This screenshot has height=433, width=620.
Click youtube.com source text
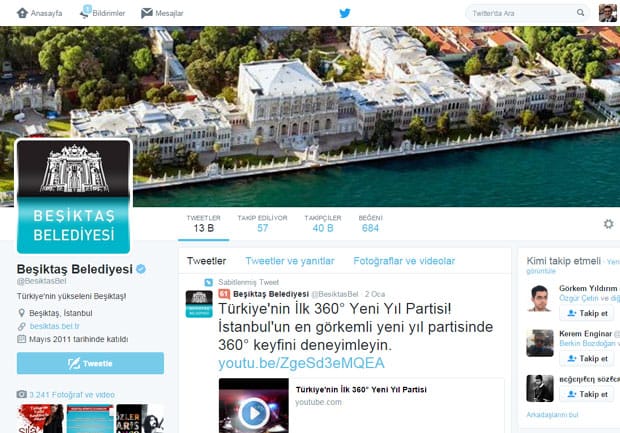pyautogui.click(x=318, y=402)
